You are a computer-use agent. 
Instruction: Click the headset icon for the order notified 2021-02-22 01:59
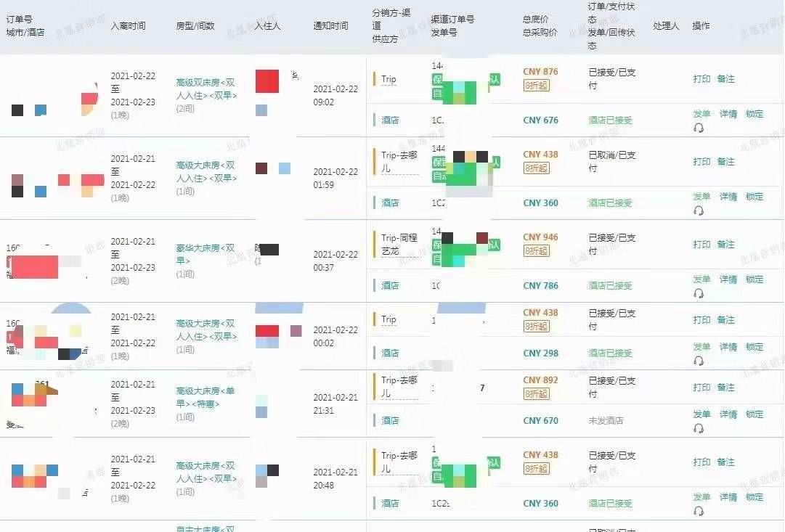[x=699, y=210]
